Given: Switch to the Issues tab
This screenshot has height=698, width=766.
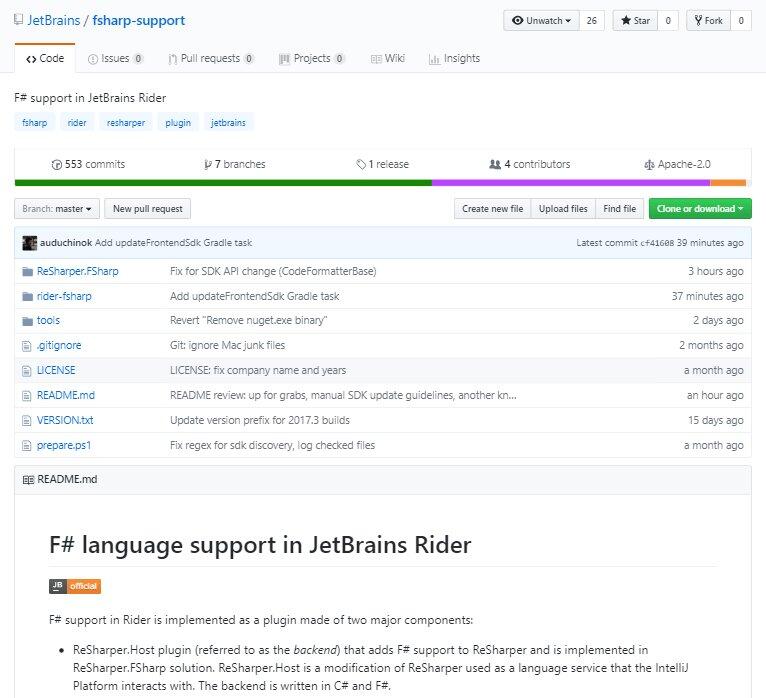Looking at the screenshot, I should click(115, 59).
